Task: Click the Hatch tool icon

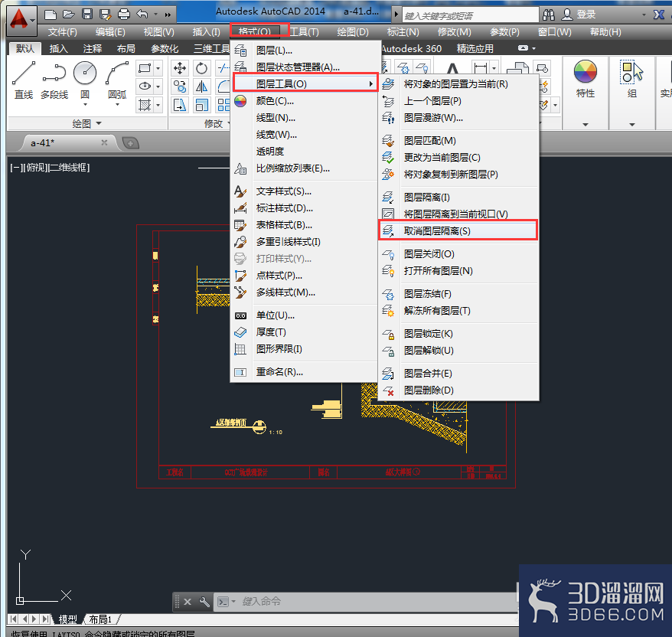Action: (145, 105)
